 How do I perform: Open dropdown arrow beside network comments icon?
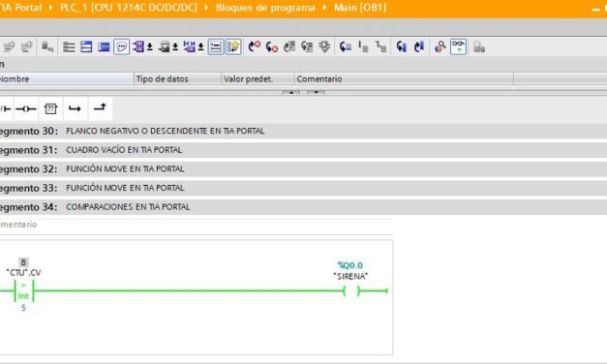click(x=201, y=47)
